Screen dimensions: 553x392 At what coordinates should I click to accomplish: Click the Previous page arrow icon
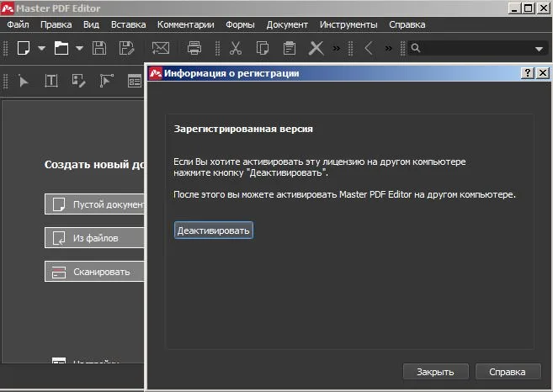coord(369,48)
